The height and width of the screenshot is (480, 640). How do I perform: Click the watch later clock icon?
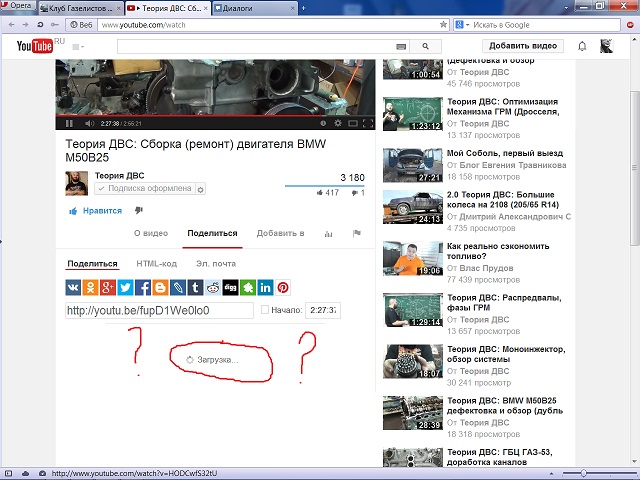click(x=323, y=123)
